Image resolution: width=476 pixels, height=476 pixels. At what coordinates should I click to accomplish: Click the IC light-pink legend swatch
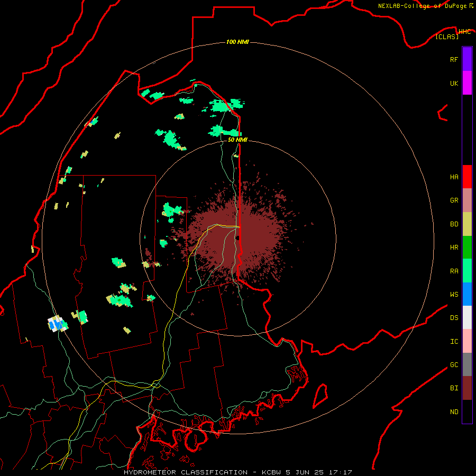tap(467, 341)
